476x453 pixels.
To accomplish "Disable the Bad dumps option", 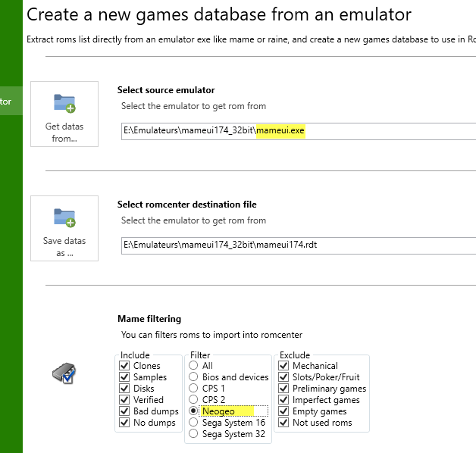I will pos(124,411).
